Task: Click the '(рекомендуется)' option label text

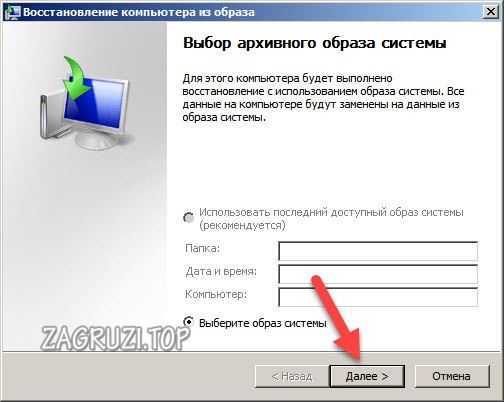Action: click(x=242, y=226)
